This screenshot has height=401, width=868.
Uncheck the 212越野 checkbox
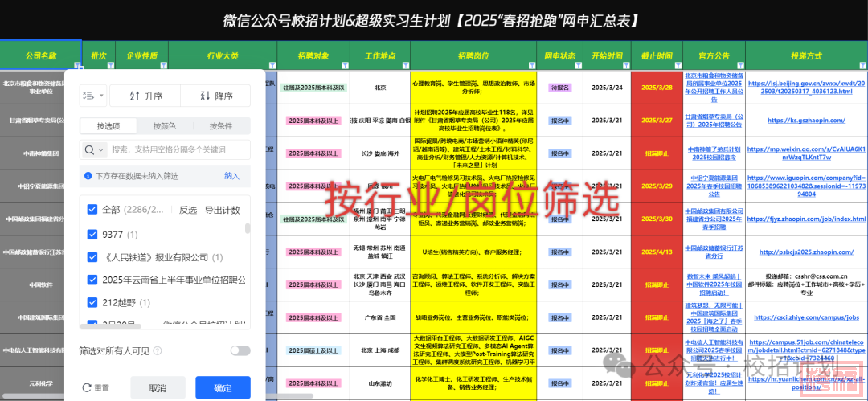click(93, 302)
